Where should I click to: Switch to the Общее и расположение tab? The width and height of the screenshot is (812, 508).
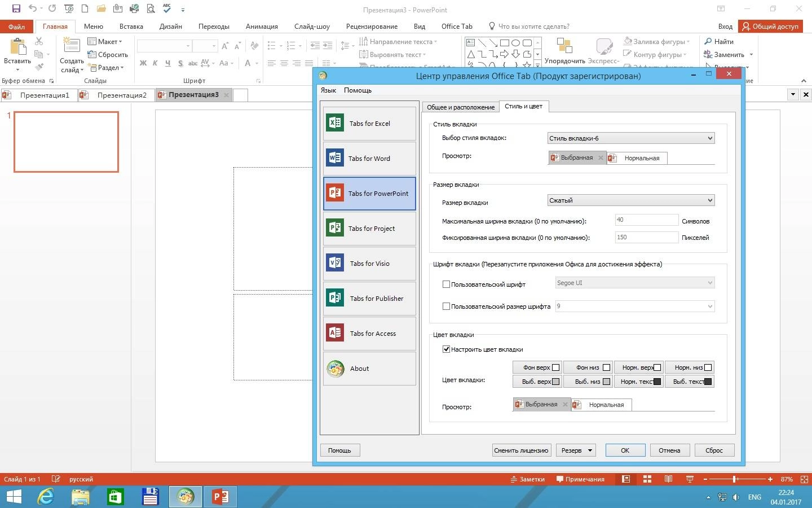tap(461, 107)
